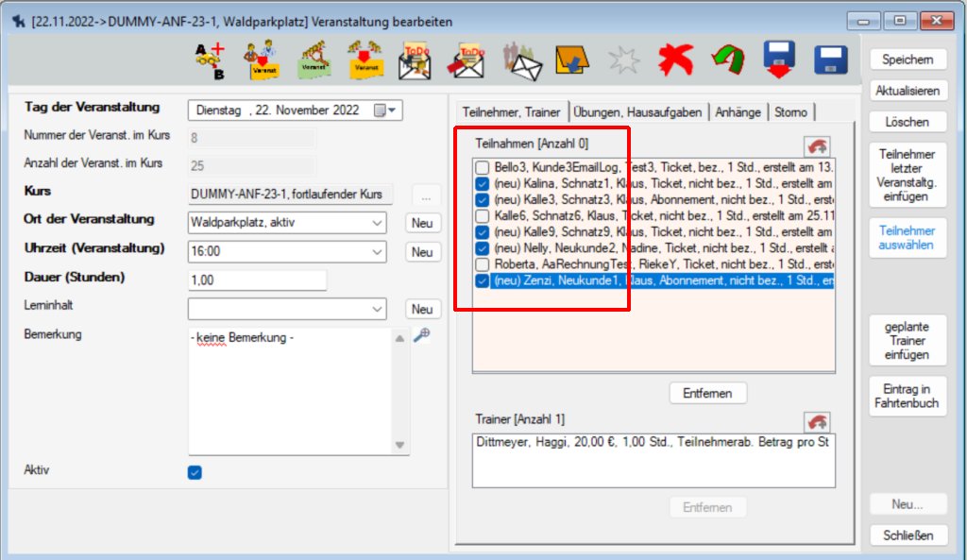Expand the Ort der Veranstaltung dropdown
Viewport: 967px width, 560px height.
click(377, 223)
